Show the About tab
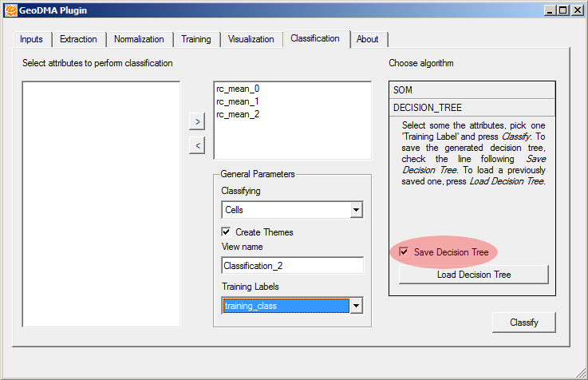 point(368,39)
